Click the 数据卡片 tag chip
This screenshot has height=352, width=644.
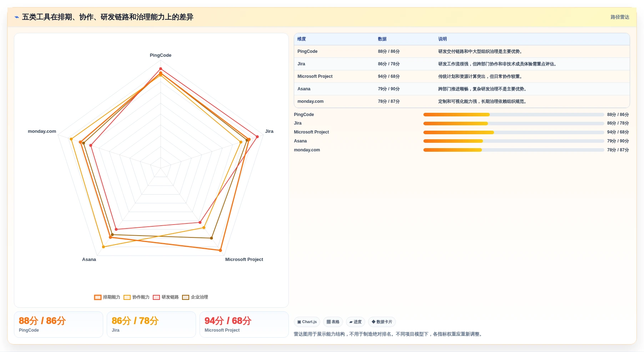(382, 322)
